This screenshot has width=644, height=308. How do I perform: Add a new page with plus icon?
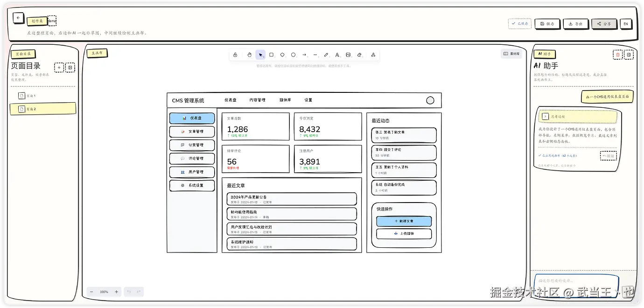coord(59,68)
